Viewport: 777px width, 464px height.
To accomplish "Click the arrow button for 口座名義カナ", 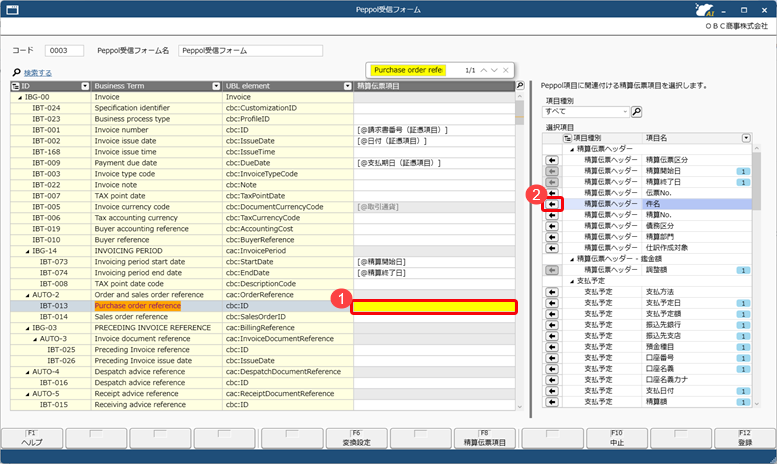I will [552, 380].
